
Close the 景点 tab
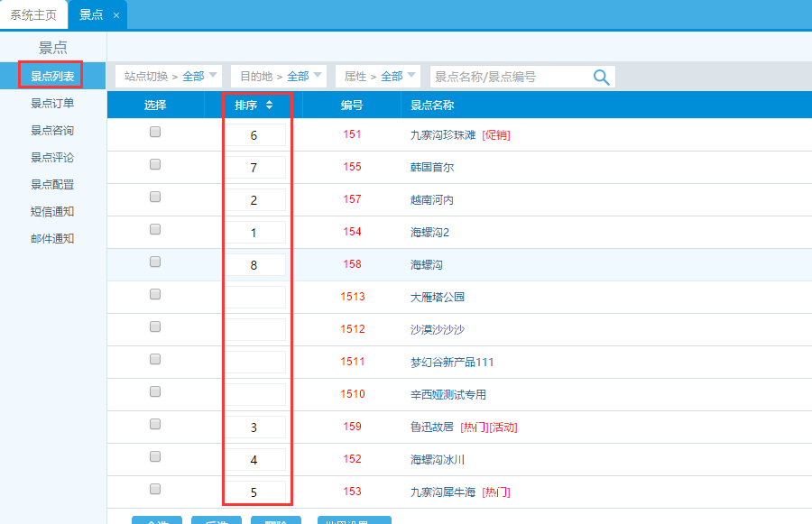point(116,15)
